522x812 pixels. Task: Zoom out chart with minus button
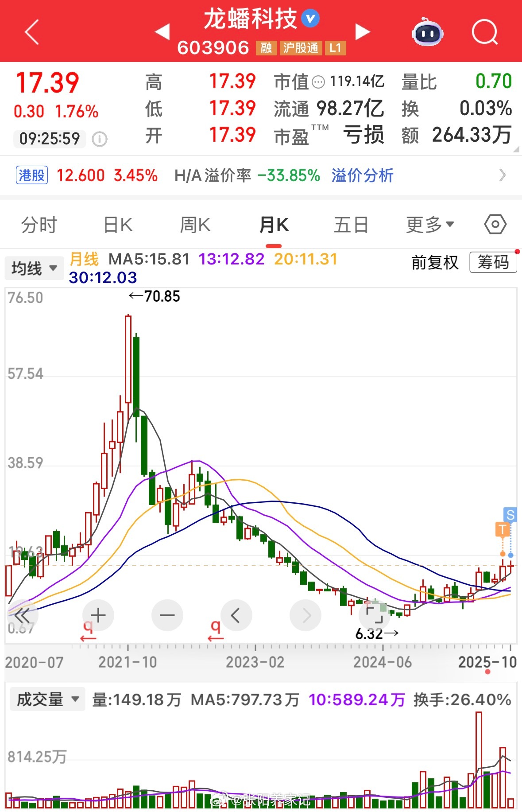point(167,615)
